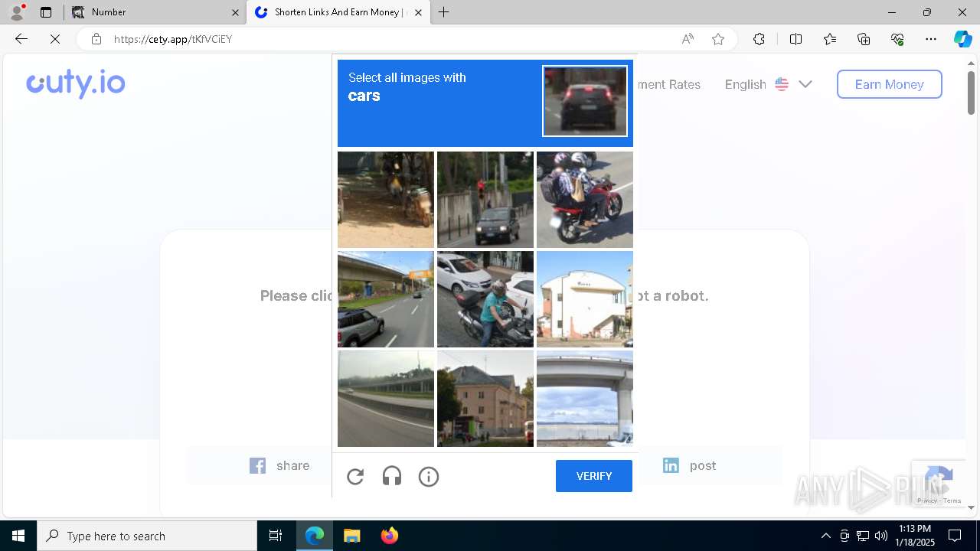Select tile with white car behind the motorcyclist
The height and width of the screenshot is (551, 980).
pyautogui.click(x=485, y=299)
